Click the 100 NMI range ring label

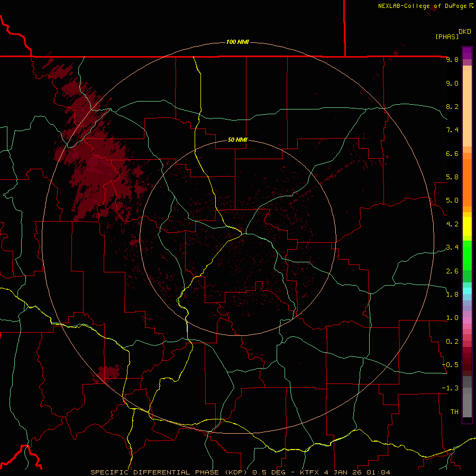[x=237, y=42]
